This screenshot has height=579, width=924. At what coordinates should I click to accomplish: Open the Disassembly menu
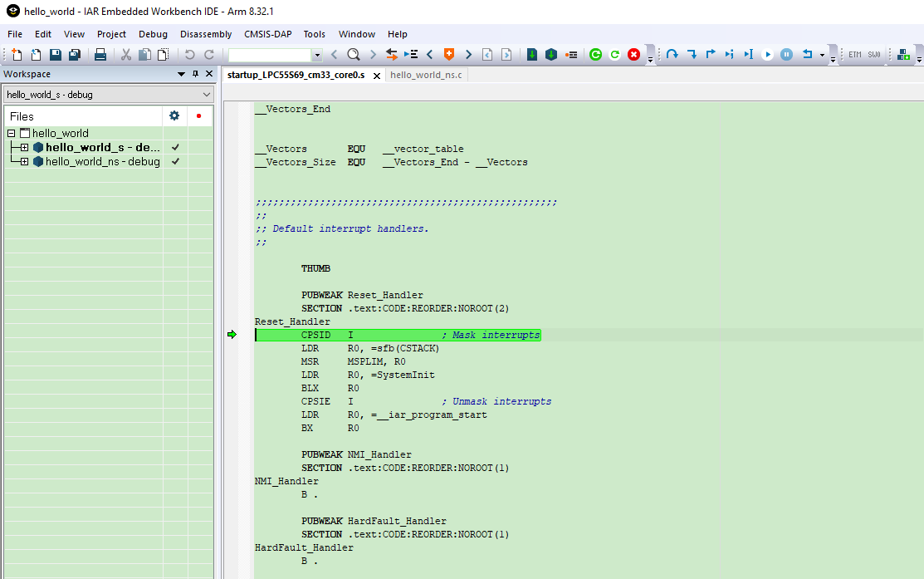[x=206, y=34]
